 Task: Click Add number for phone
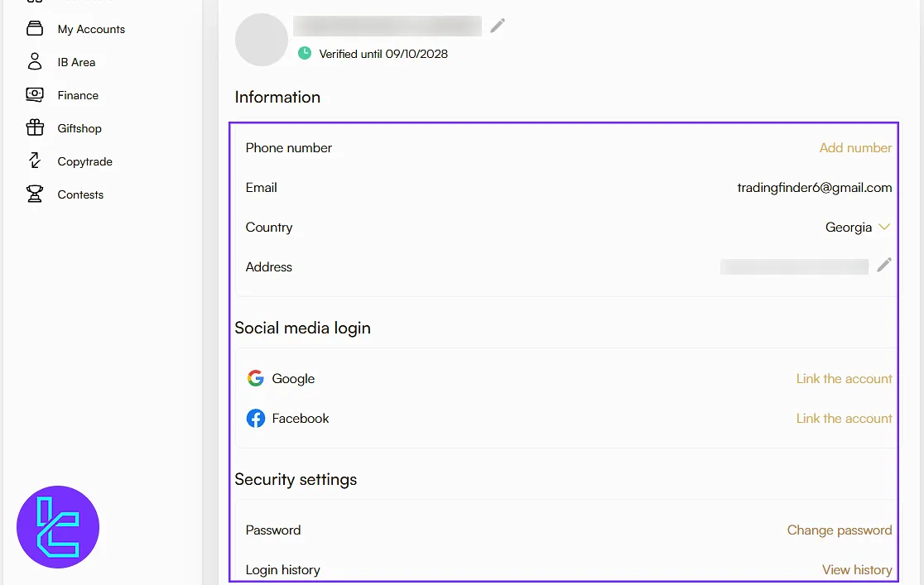click(855, 148)
